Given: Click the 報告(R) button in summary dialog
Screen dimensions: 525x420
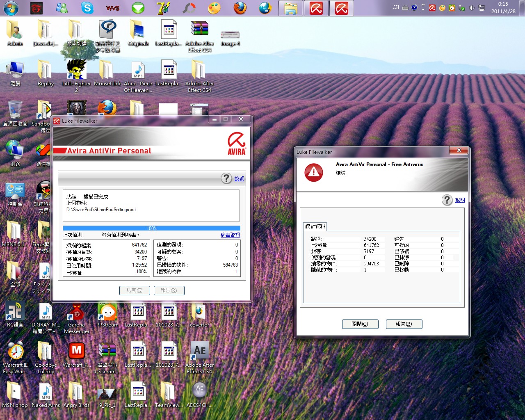Looking at the screenshot, I should tap(404, 324).
